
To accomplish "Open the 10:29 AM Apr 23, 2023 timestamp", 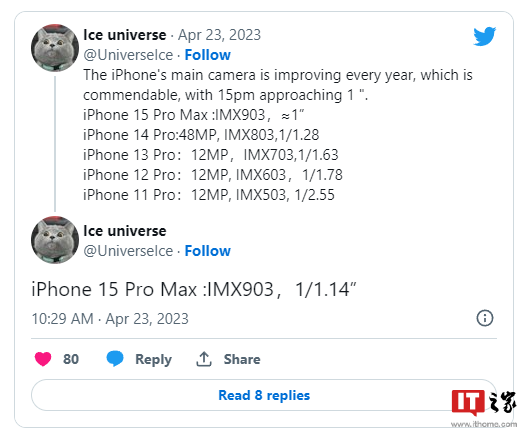I will point(110,318).
